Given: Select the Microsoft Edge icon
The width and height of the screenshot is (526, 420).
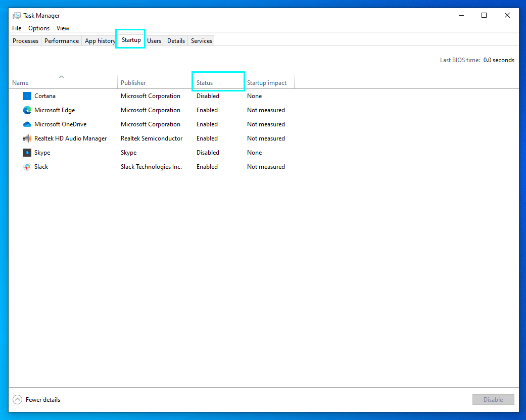Looking at the screenshot, I should (x=27, y=110).
